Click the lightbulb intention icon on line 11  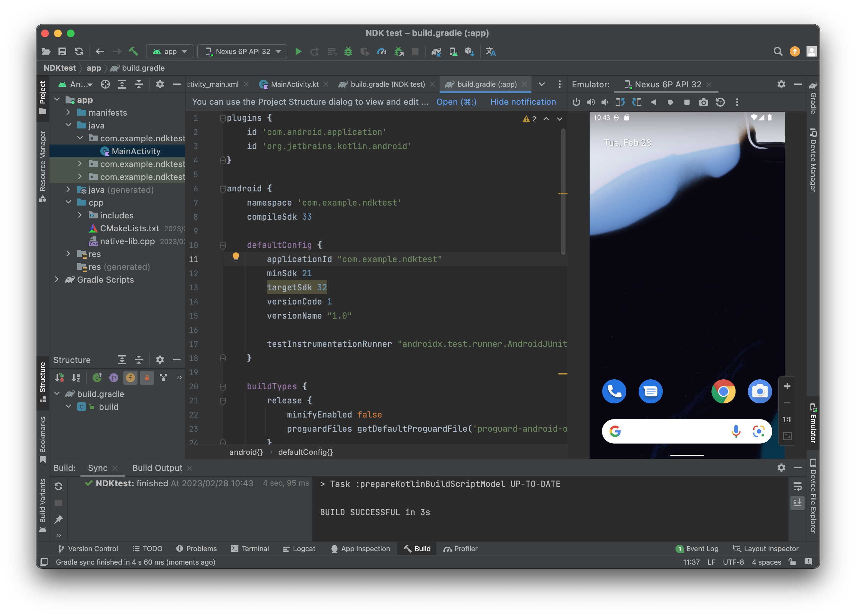pos(236,257)
